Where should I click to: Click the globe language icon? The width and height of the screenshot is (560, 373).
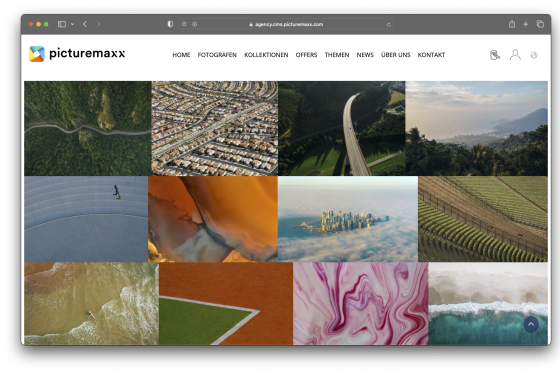tap(534, 55)
